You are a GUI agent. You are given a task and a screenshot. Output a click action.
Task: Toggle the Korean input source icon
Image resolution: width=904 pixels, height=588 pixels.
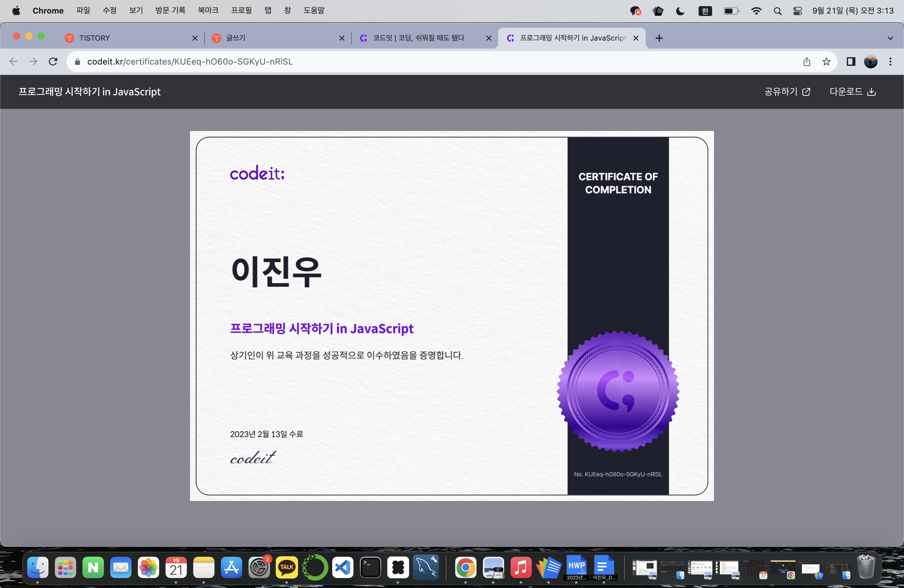pyautogui.click(x=705, y=11)
